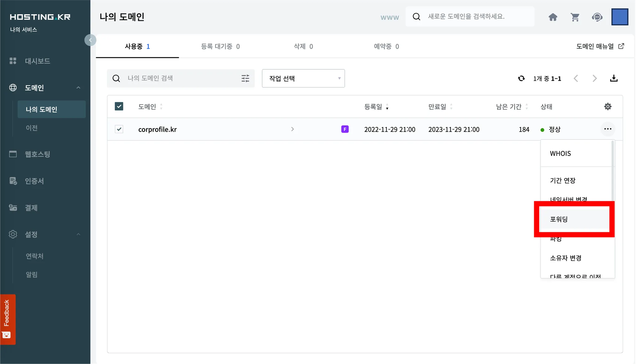Click the 나의 도메인 검색 field
Image resolution: width=636 pixels, height=364 pixels.
tap(180, 78)
